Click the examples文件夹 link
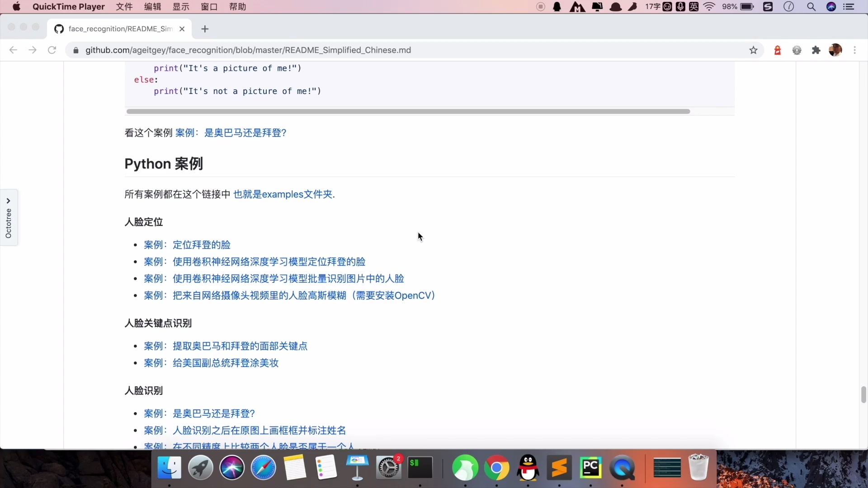This screenshot has width=868, height=488. coord(283,194)
